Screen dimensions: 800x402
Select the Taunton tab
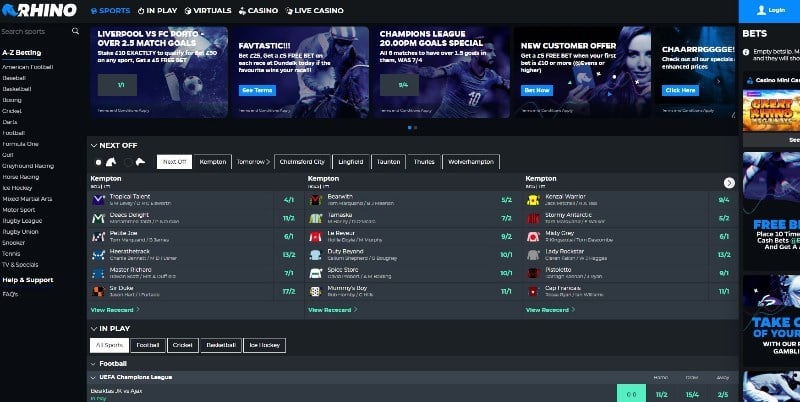(x=388, y=162)
